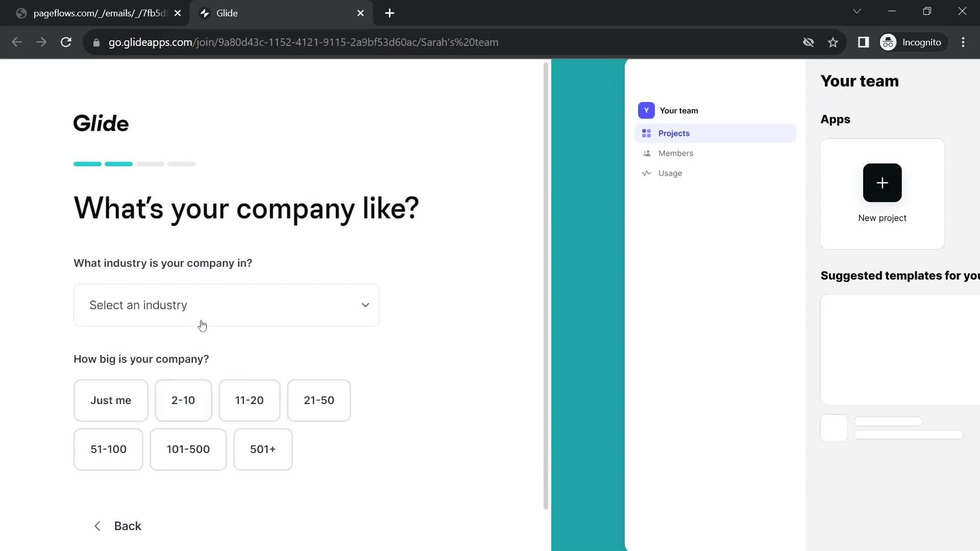Click the progress step indicator bar
Viewport: 980px width, 551px height.
tap(135, 164)
